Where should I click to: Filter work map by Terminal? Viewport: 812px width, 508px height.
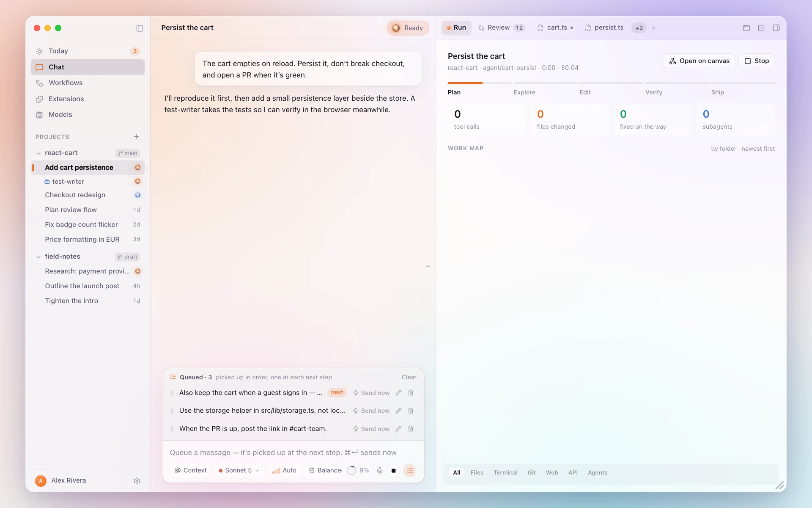[x=505, y=473]
